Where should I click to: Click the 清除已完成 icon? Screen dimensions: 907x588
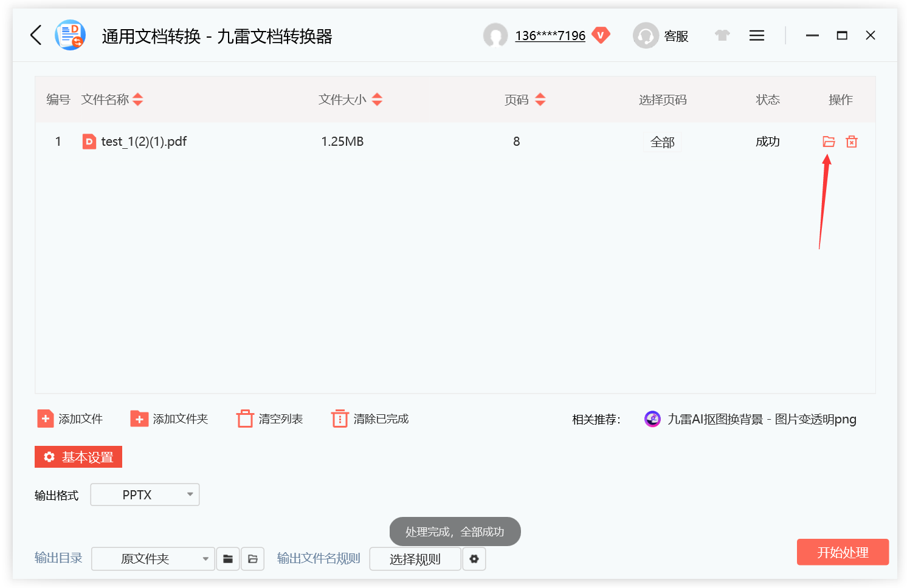click(x=340, y=418)
